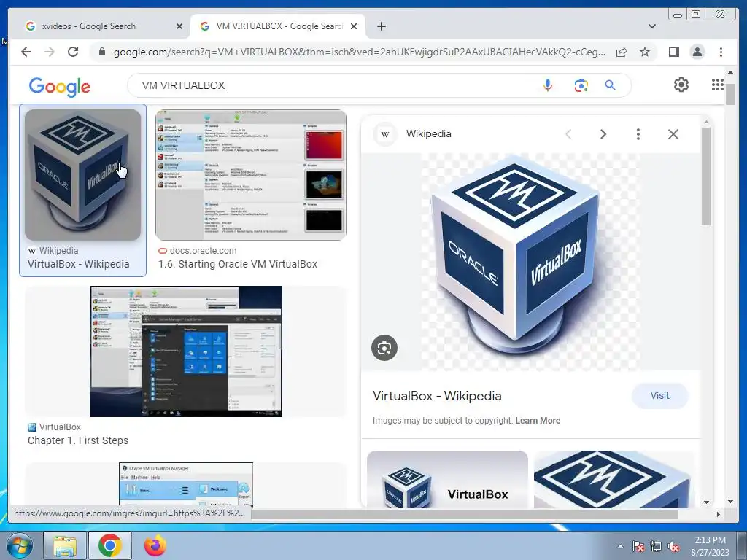
Task: Click the large VirtualBox preview image
Action: point(531,262)
